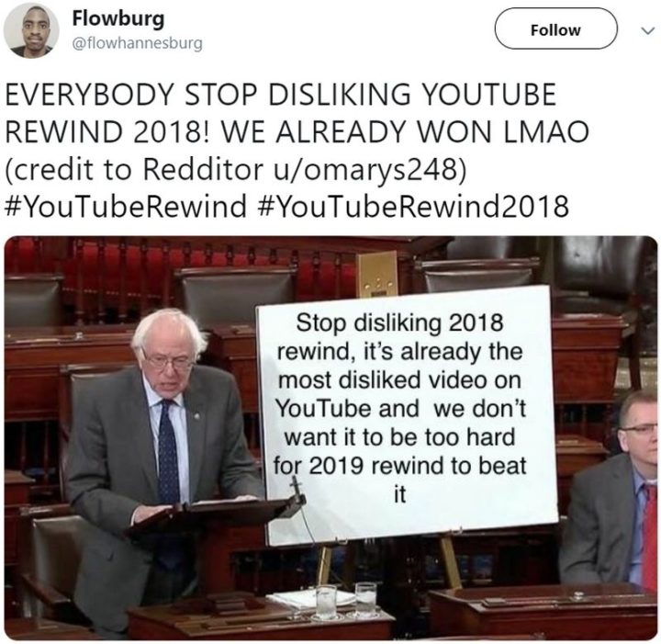The image size is (661, 644).
Task: Open the tweet options chevron menu
Action: pos(647,31)
